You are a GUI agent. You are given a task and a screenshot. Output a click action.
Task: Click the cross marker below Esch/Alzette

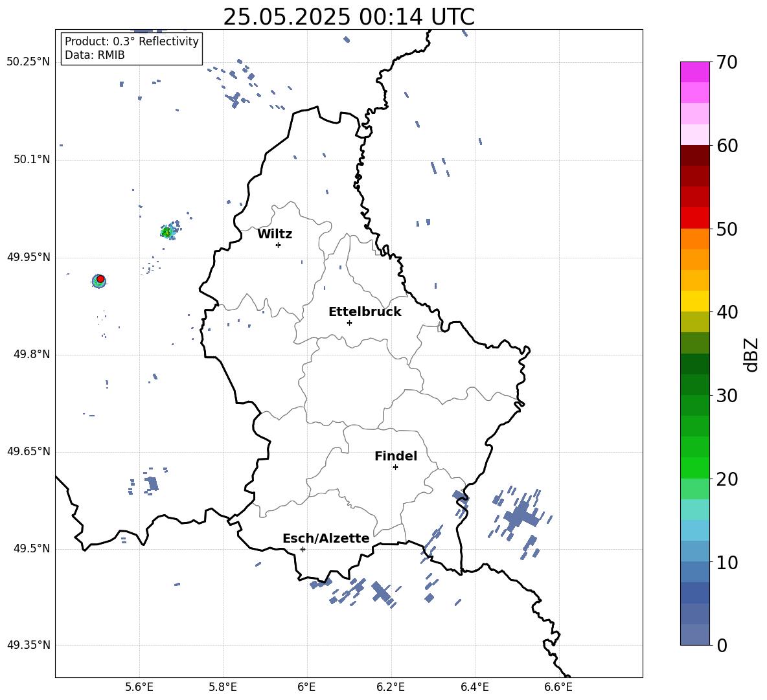coord(303,549)
